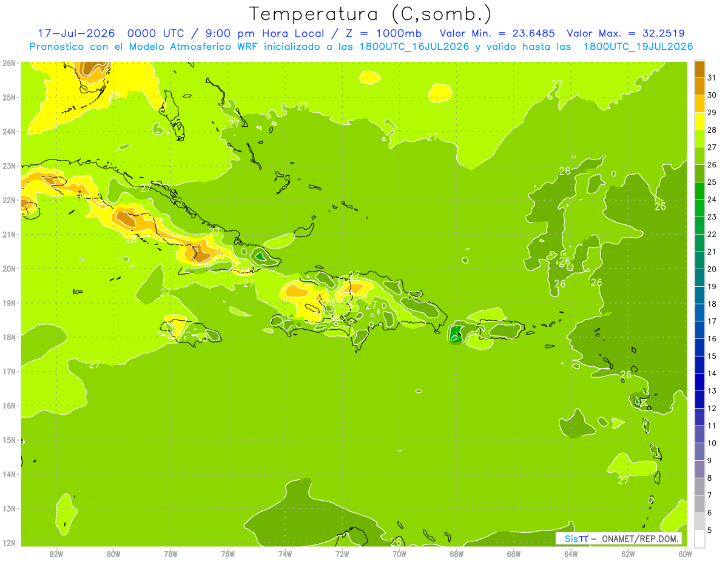Click the longitude axis label 60W

685,553
